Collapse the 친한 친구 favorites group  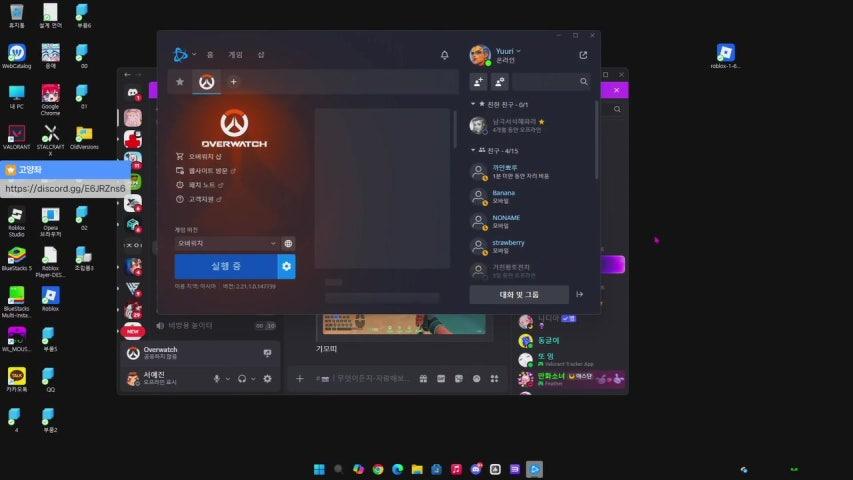473,104
